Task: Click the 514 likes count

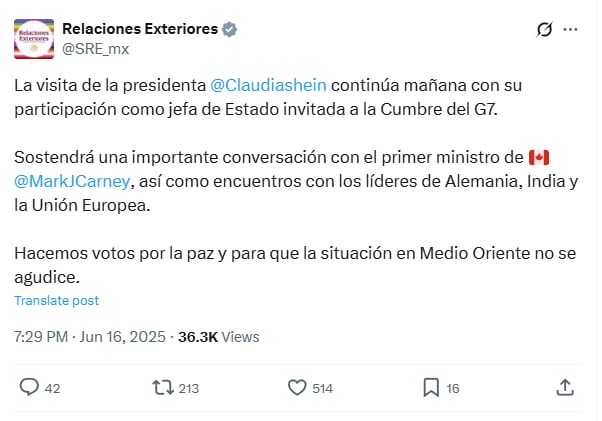Action: 322,388
